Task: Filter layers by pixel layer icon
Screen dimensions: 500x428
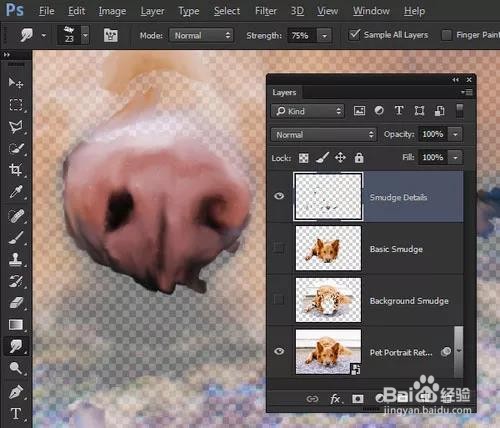Action: [359, 111]
